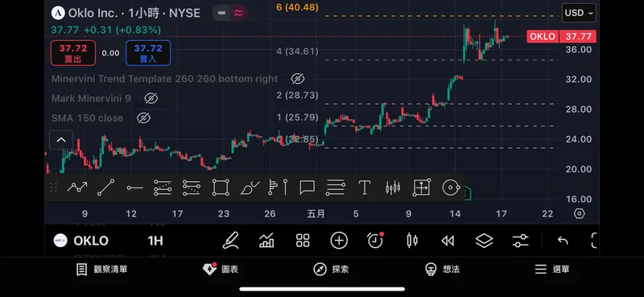Show the Minervini Trend Template indicator

(297, 78)
